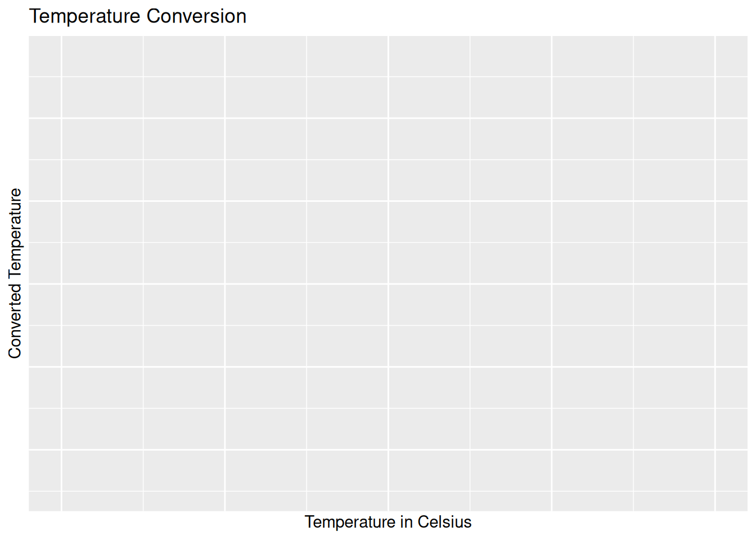756x540 pixels.
Task: Click the center of the gray plot panel
Action: pos(388,274)
